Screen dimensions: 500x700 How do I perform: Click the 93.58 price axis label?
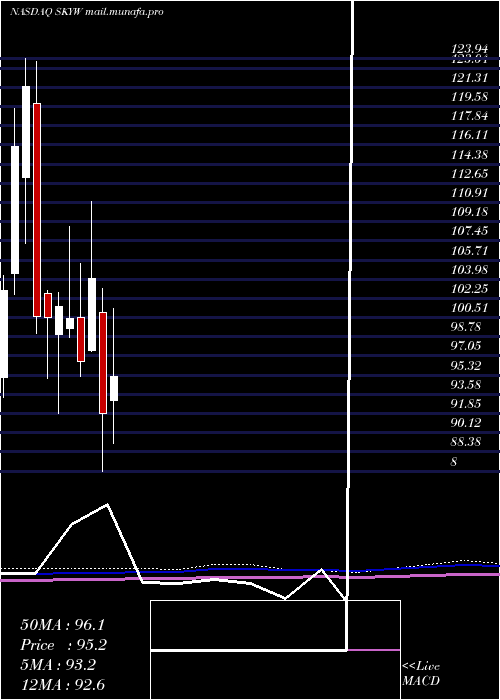[x=466, y=385]
